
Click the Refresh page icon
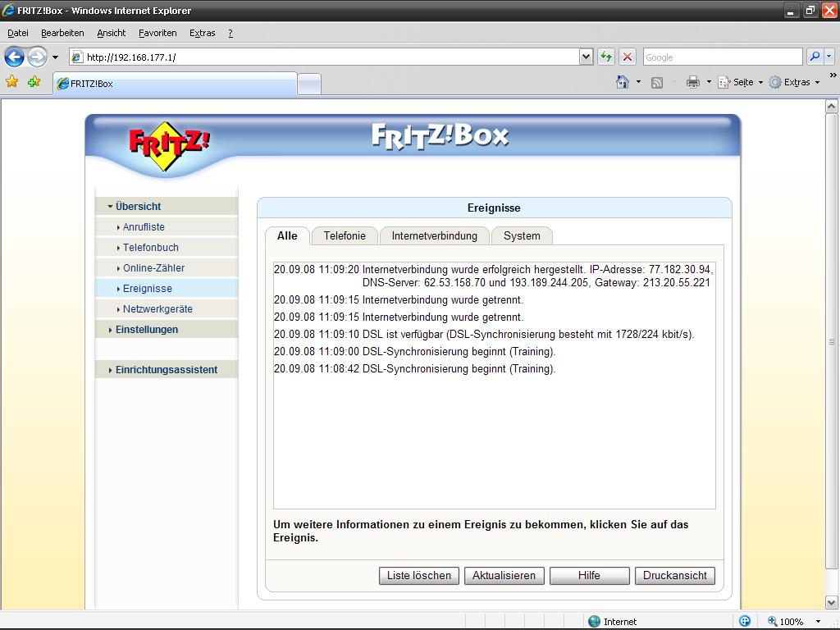tap(606, 57)
